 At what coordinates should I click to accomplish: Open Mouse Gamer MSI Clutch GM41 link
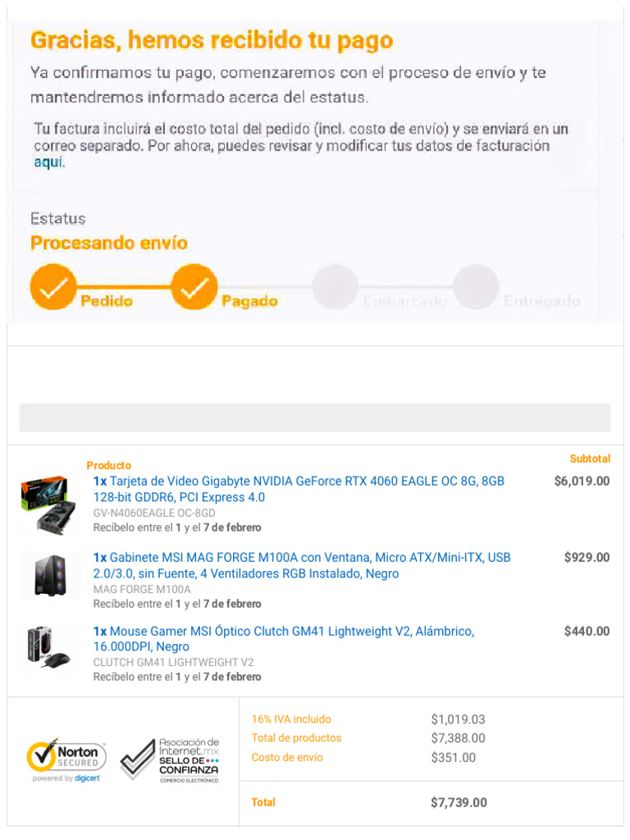point(283,638)
